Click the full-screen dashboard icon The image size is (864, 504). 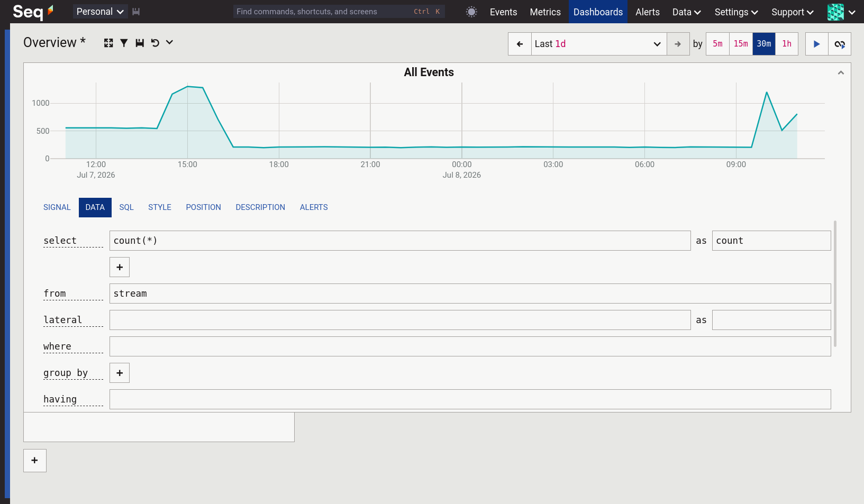tap(108, 43)
